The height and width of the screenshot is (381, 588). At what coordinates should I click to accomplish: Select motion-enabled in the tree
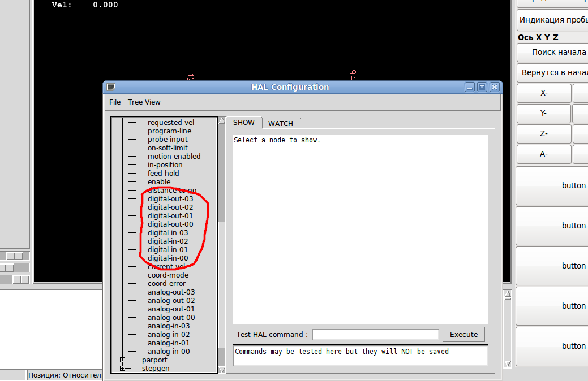[x=174, y=156]
